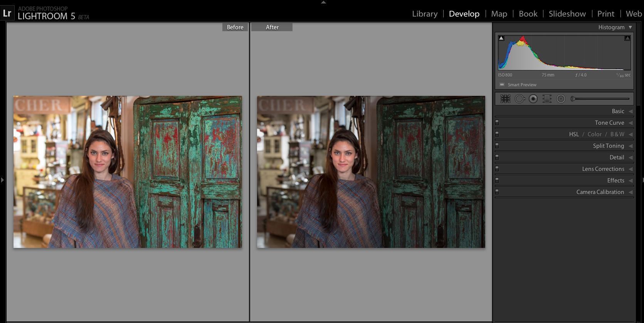Activate the Red Eye Correction tool
The width and height of the screenshot is (644, 323).
coord(533,99)
